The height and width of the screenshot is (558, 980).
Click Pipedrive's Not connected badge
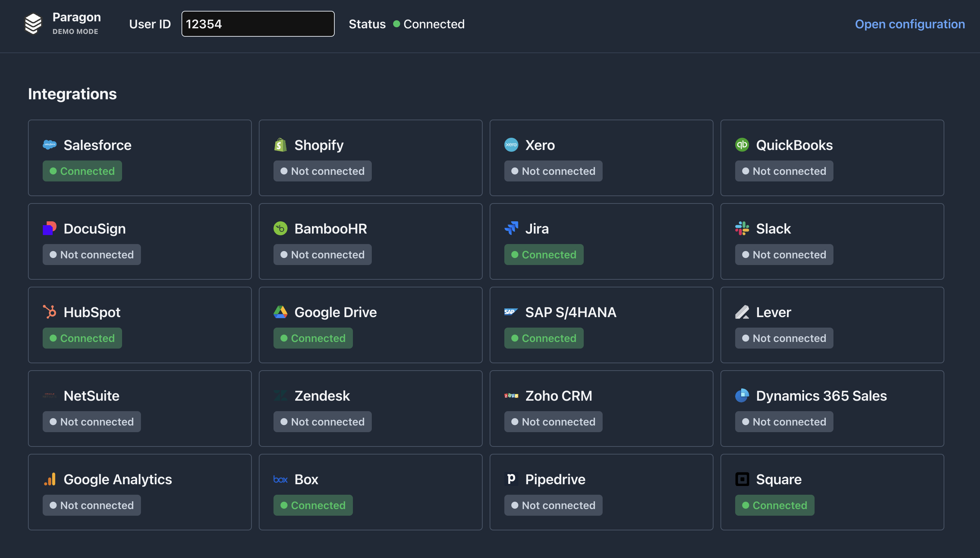coord(553,505)
